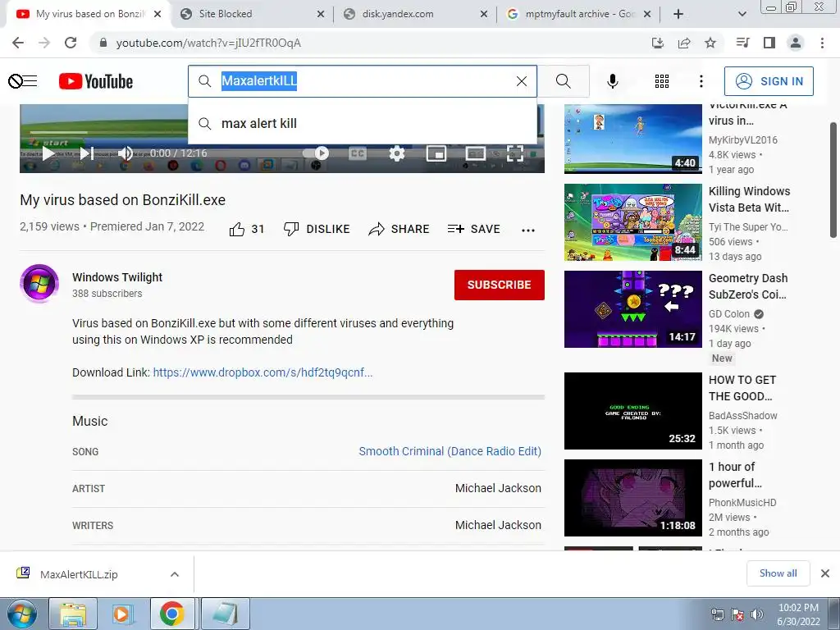Clear the search box with X
Screen dimensions: 840x630
point(521,81)
